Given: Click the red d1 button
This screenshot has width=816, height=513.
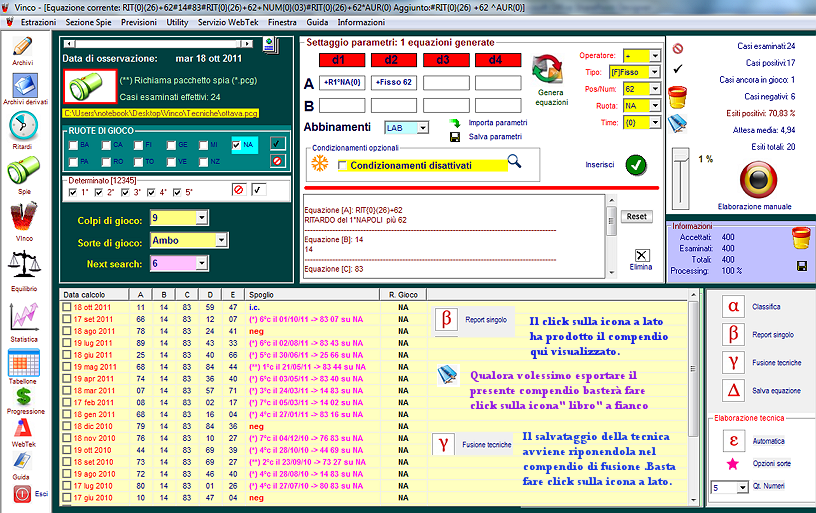Looking at the screenshot, I should [x=341, y=60].
